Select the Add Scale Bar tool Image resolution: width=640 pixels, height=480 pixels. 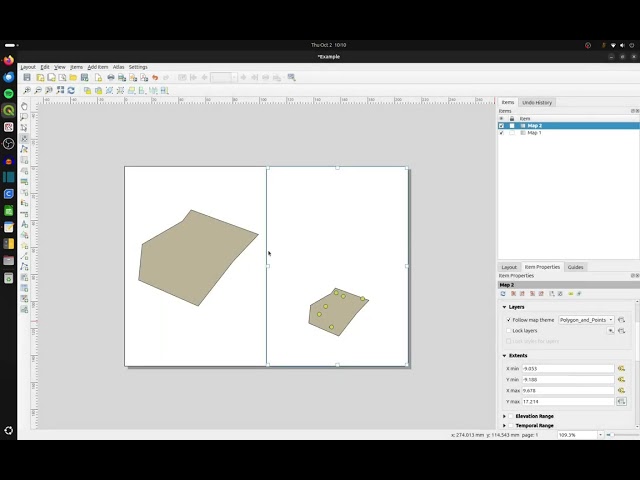[x=24, y=213]
